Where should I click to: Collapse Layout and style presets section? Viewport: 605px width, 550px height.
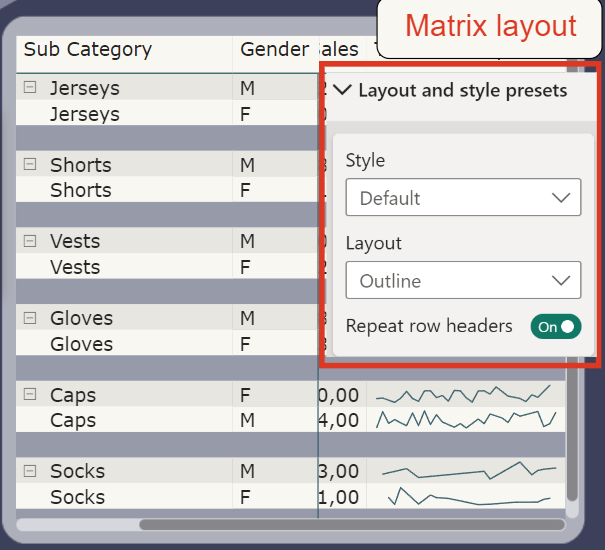click(343, 90)
